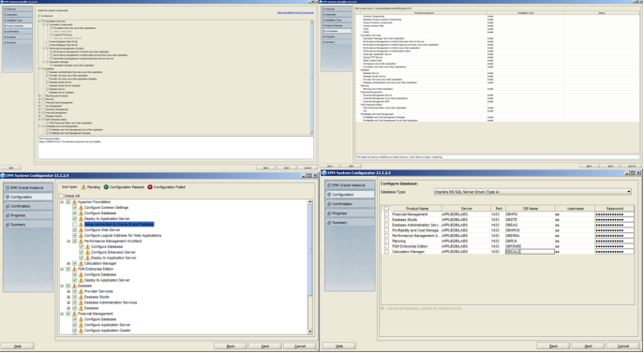644x353 pixels.
Task: Click Summary step icon in task selection window
Action: (7, 225)
